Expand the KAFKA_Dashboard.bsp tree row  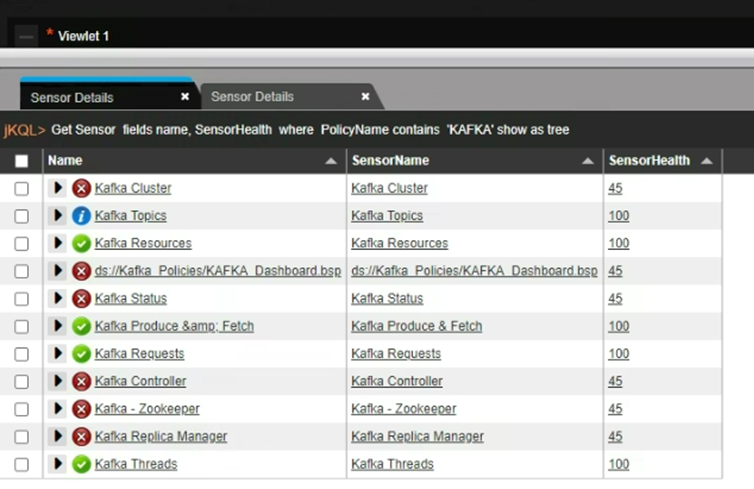(x=58, y=270)
